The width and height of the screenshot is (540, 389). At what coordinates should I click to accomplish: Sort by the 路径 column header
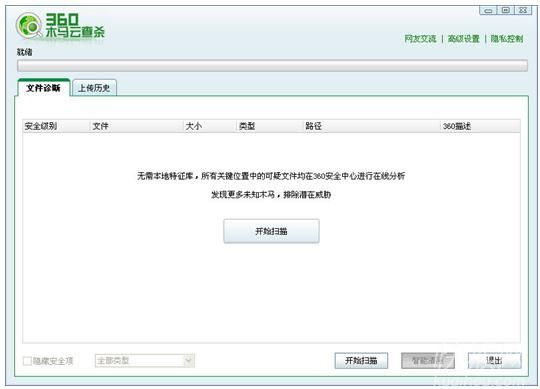[372, 126]
